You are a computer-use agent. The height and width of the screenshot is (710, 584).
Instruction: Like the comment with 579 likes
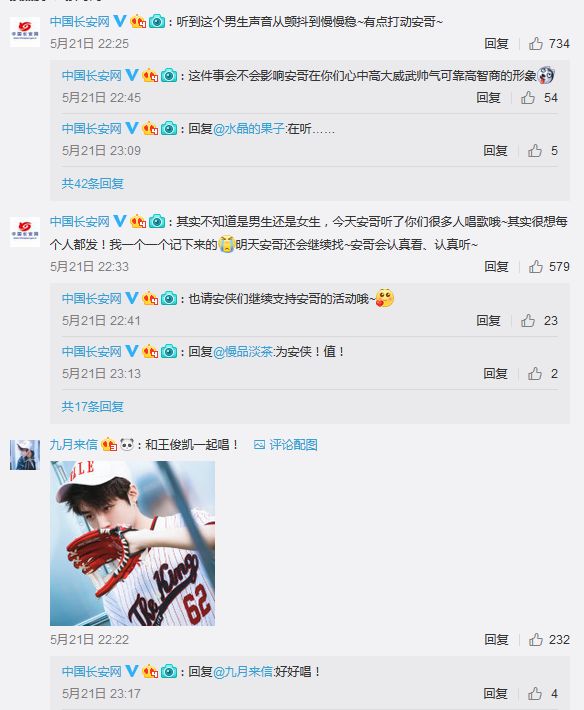(x=536, y=266)
